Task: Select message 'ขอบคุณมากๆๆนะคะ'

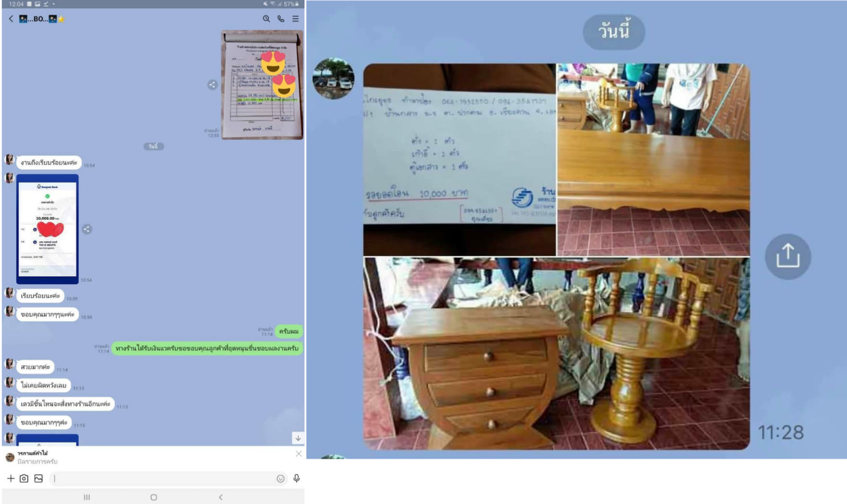Action: pos(48,314)
